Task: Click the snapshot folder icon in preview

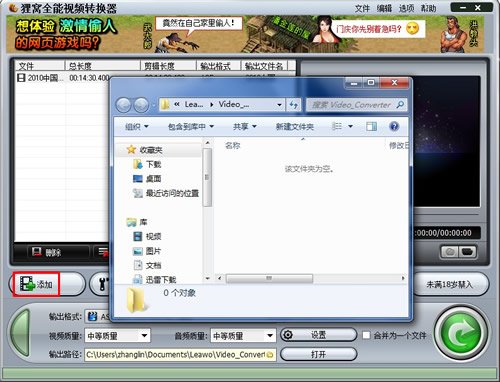Action: pos(467,252)
